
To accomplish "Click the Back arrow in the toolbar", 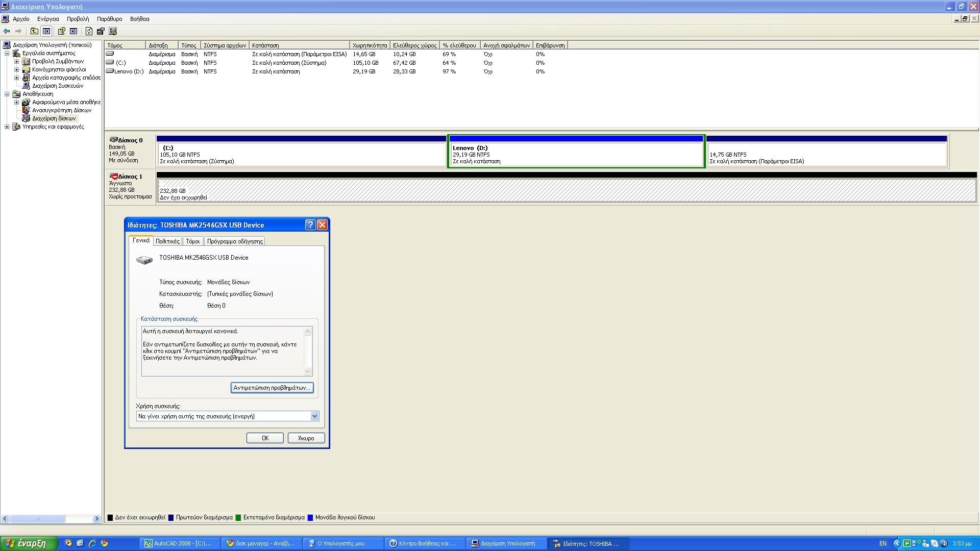I will pyautogui.click(x=7, y=31).
